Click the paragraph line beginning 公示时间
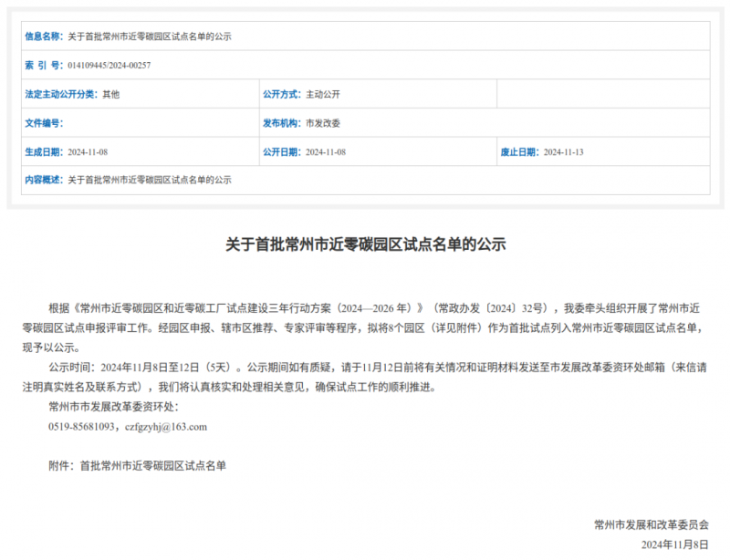 click(x=378, y=368)
